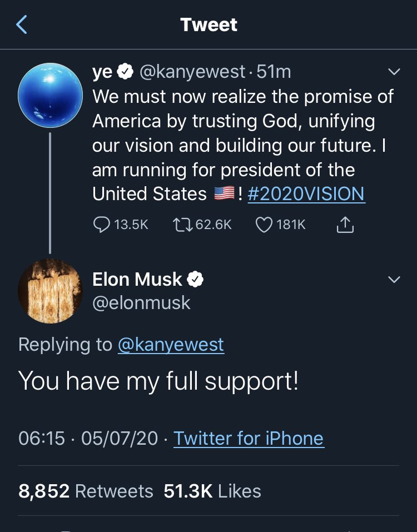Click Elon Musk's profile thumbnail

click(x=51, y=291)
